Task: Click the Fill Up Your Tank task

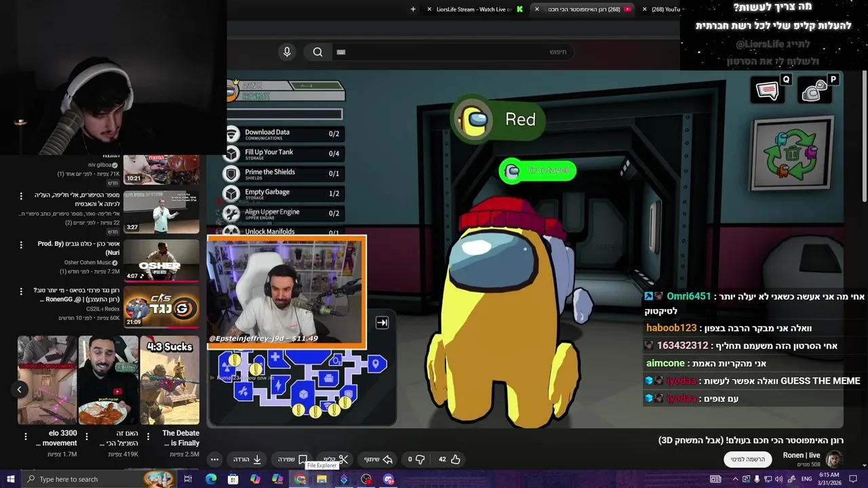Action: (x=283, y=154)
